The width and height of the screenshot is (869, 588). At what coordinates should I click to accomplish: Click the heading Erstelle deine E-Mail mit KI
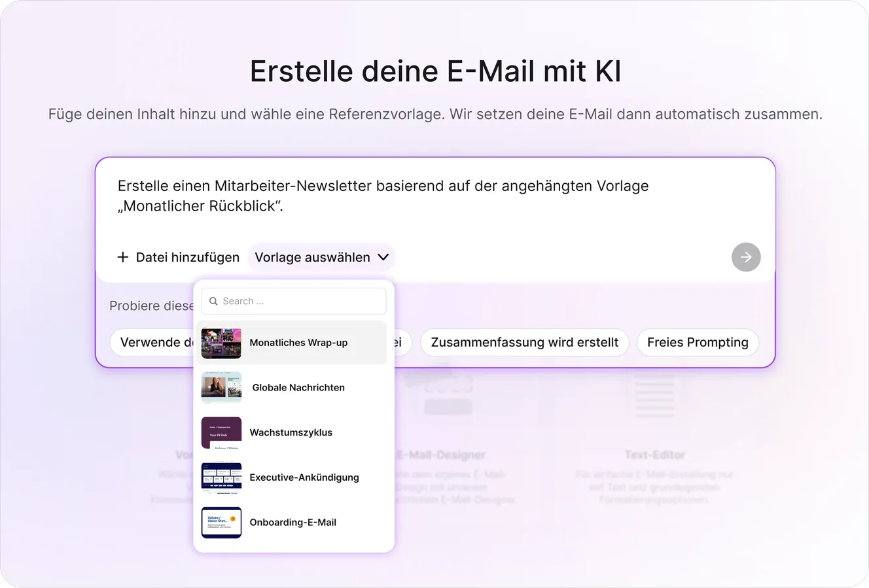point(435,71)
